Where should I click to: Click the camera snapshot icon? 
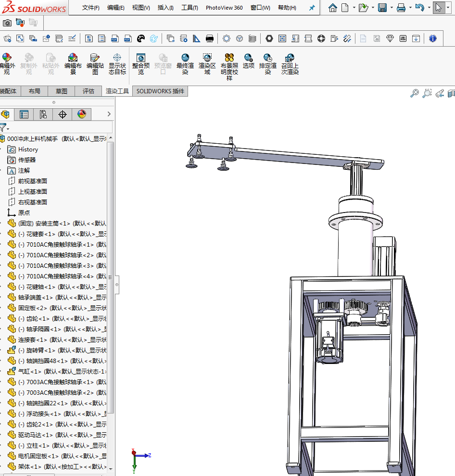point(7,23)
